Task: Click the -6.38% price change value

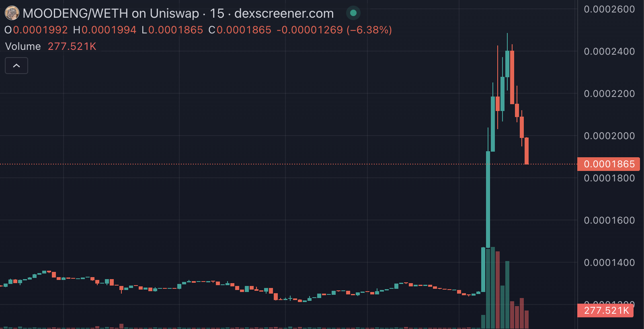Action: click(x=369, y=30)
